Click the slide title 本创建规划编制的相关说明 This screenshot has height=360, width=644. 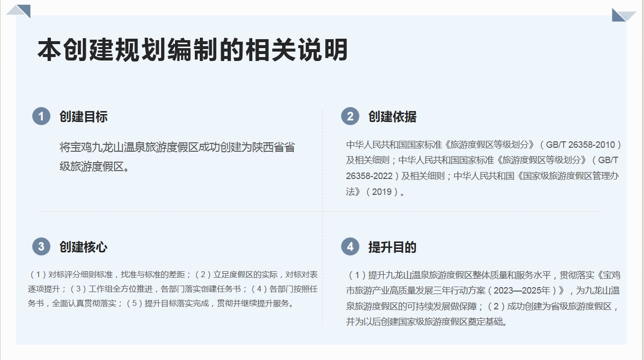[192, 50]
